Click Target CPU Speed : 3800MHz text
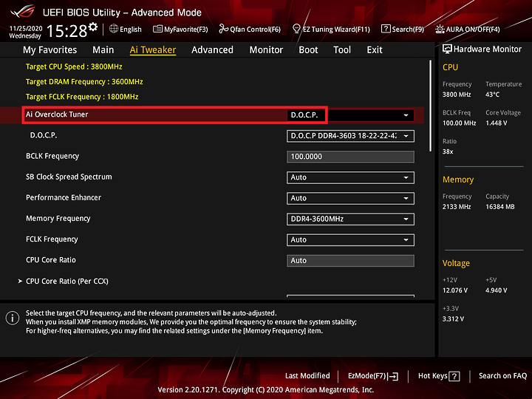Screen dimensions: 532x399 pos(74,66)
